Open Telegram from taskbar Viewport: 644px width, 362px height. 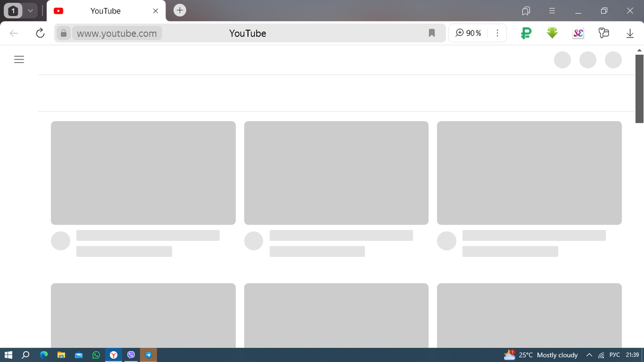coord(149,355)
